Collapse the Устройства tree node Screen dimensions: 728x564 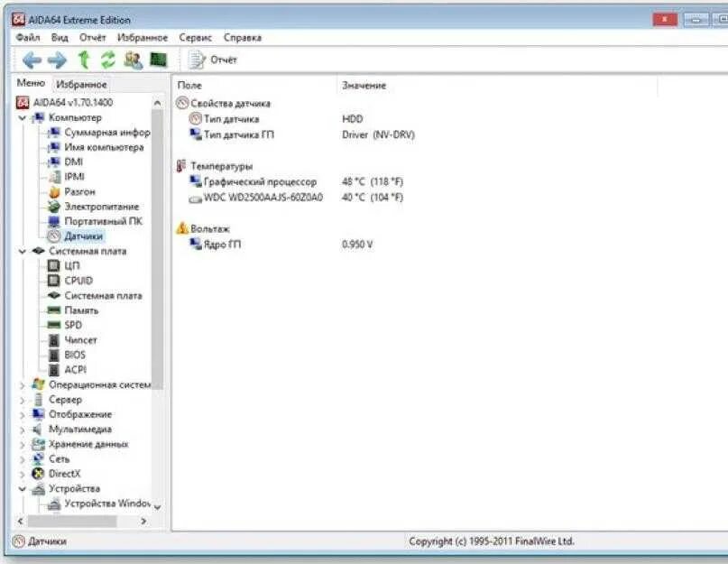pos(22,489)
